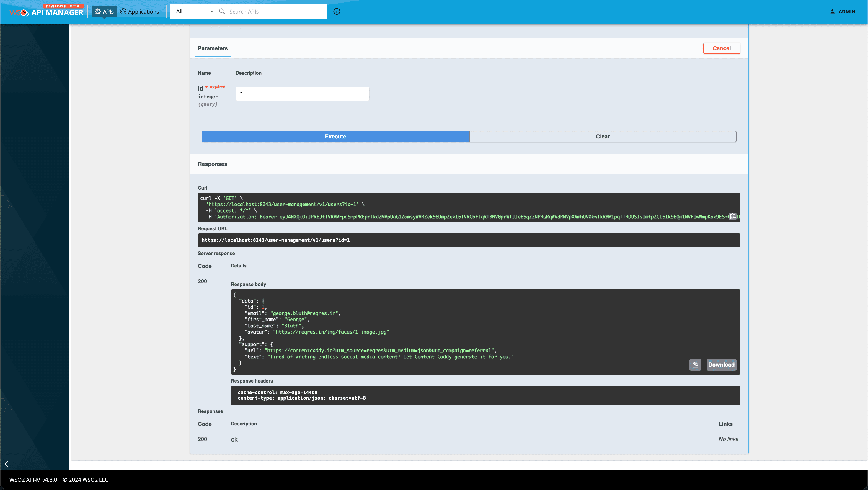Copy the curl command with its clipboard icon
This screenshot has width=868, height=490.
733,216
